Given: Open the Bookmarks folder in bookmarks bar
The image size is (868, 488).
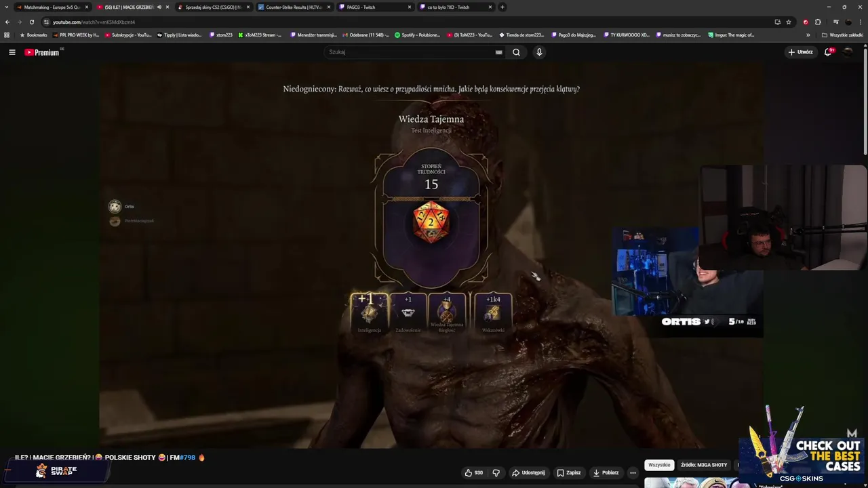Looking at the screenshot, I should [33, 35].
